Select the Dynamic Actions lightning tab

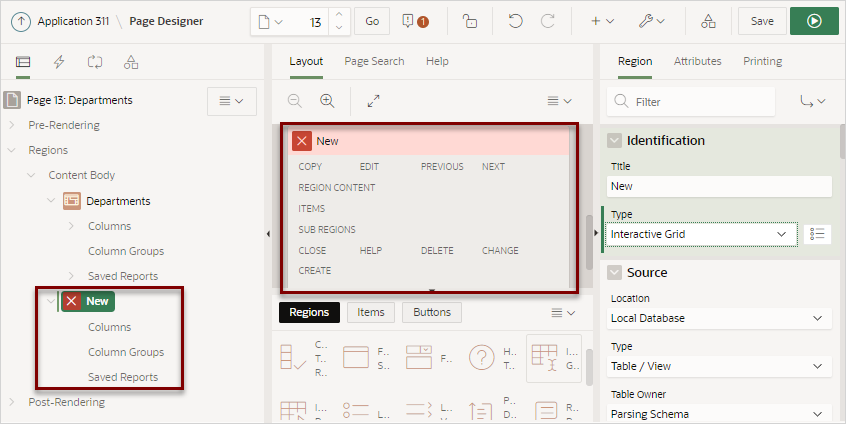coord(59,62)
